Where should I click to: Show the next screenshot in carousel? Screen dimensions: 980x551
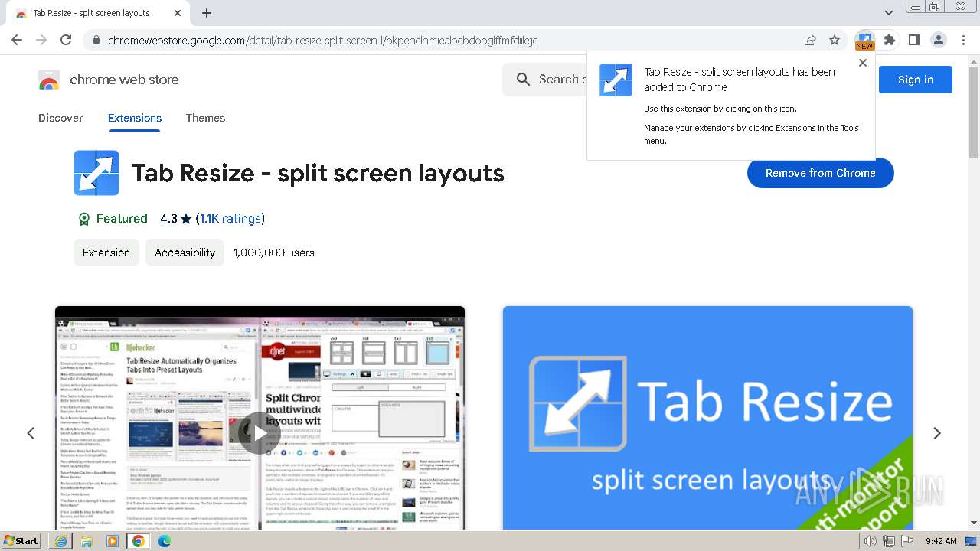click(937, 433)
